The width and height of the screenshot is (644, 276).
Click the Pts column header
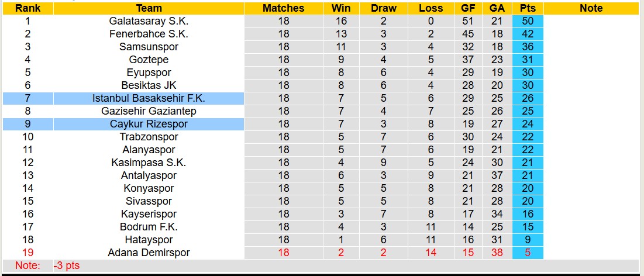[527, 8]
